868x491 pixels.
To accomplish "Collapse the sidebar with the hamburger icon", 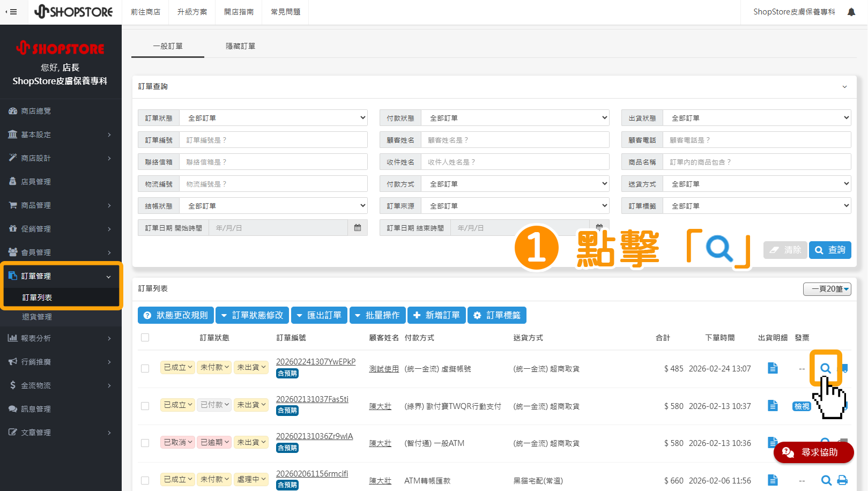I will coord(12,12).
